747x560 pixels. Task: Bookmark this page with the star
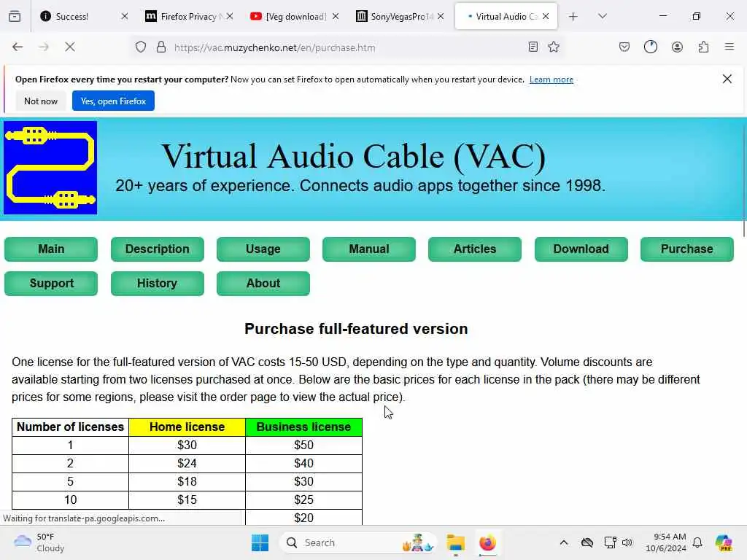tap(554, 47)
